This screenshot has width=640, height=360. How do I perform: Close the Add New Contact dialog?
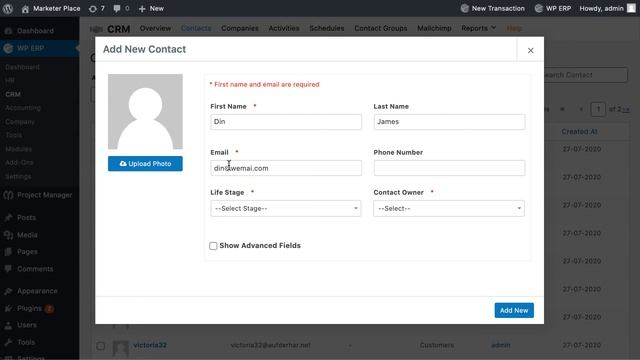[530, 50]
